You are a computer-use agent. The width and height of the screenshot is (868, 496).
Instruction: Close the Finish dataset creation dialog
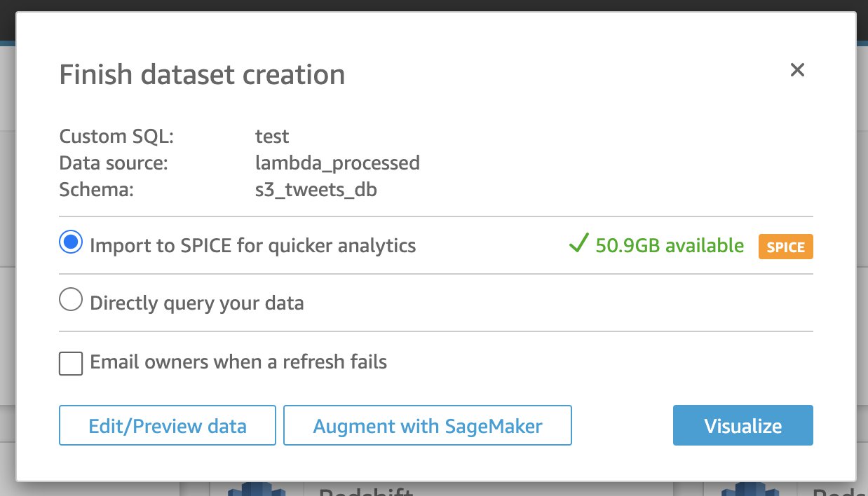797,70
